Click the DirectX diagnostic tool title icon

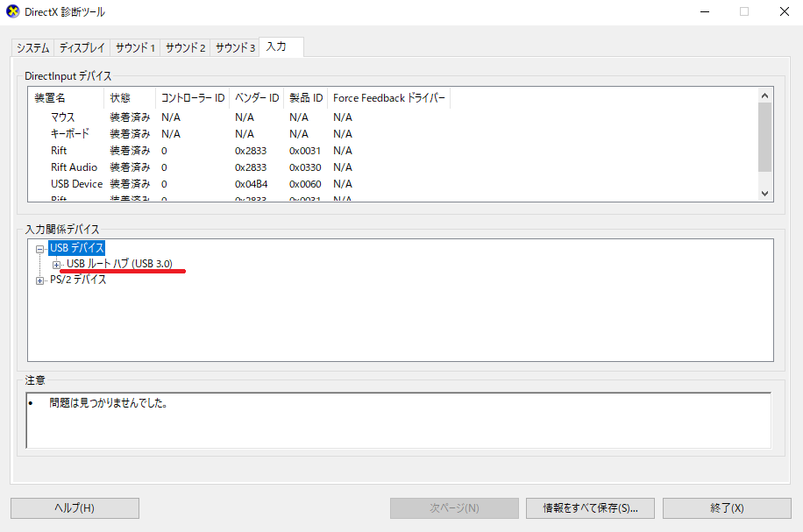(13, 11)
